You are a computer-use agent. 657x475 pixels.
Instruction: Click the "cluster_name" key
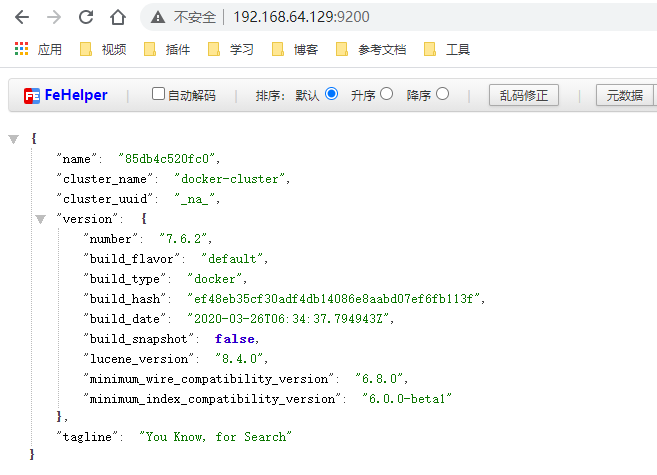pyautogui.click(x=105, y=179)
